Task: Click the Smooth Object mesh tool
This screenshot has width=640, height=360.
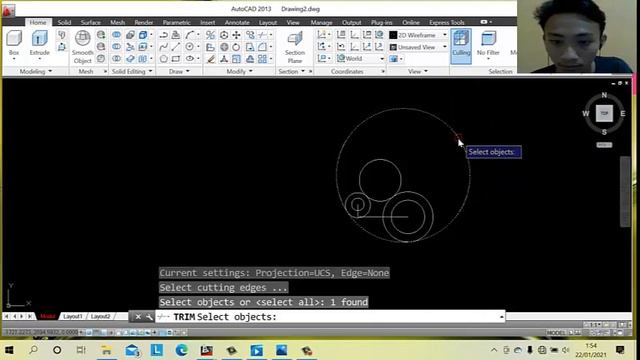Action: coord(82,47)
